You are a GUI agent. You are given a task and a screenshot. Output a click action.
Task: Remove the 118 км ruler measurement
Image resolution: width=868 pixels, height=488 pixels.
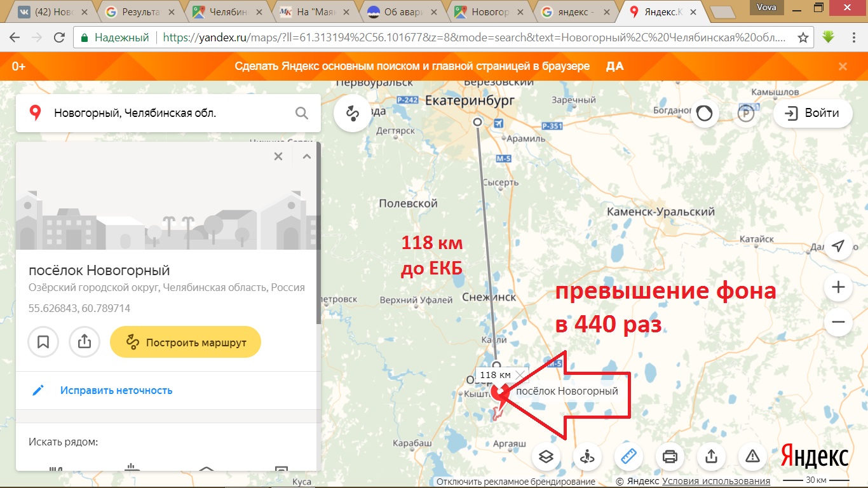pyautogui.click(x=520, y=375)
